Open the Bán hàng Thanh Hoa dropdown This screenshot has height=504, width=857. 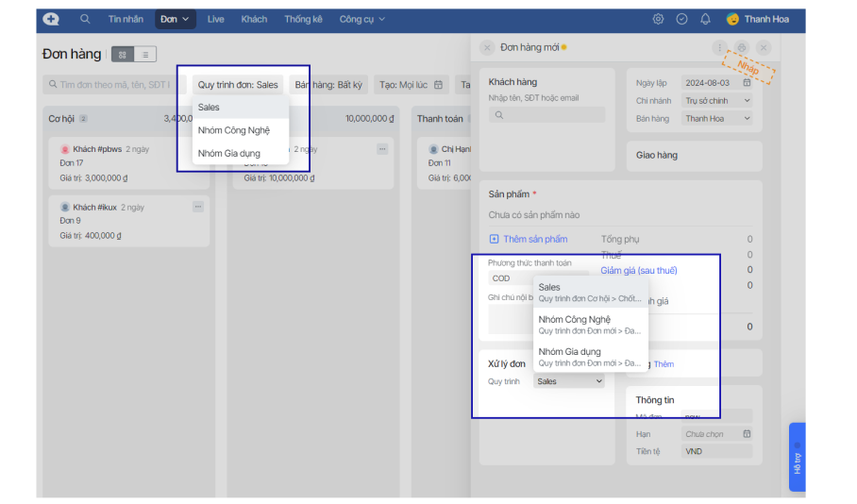point(717,119)
